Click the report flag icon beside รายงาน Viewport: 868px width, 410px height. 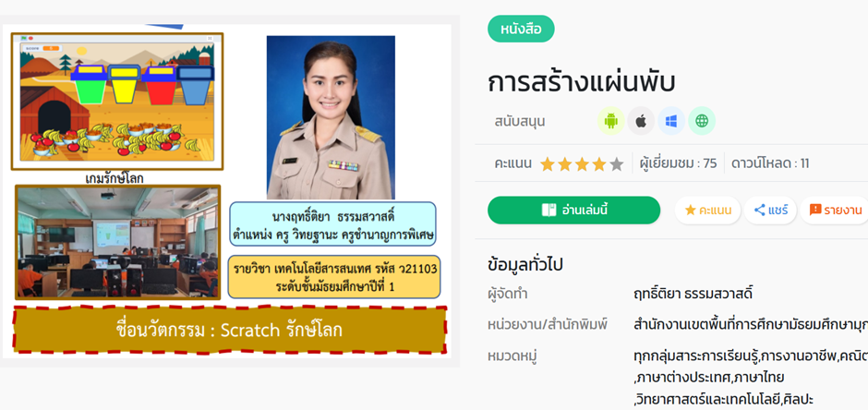[x=814, y=211]
